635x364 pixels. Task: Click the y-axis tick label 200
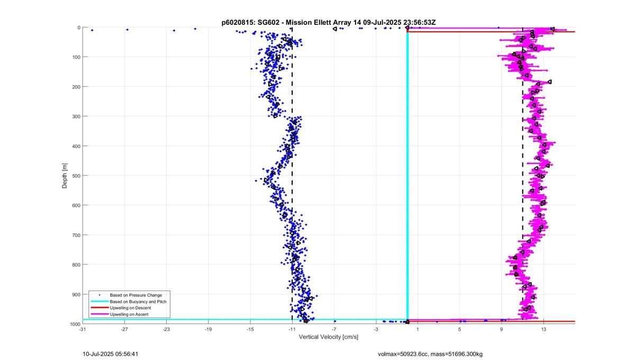click(76, 87)
